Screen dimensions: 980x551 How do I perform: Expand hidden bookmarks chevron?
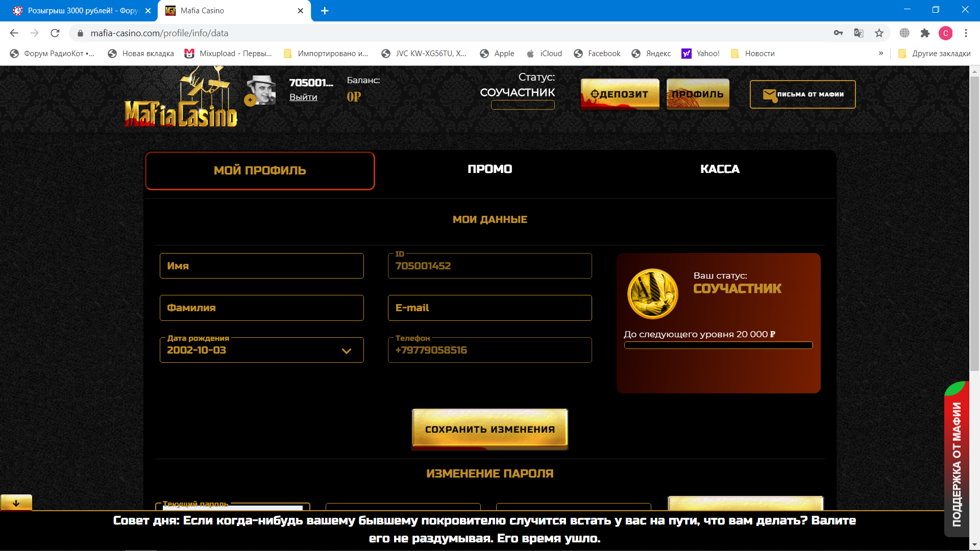tap(881, 53)
